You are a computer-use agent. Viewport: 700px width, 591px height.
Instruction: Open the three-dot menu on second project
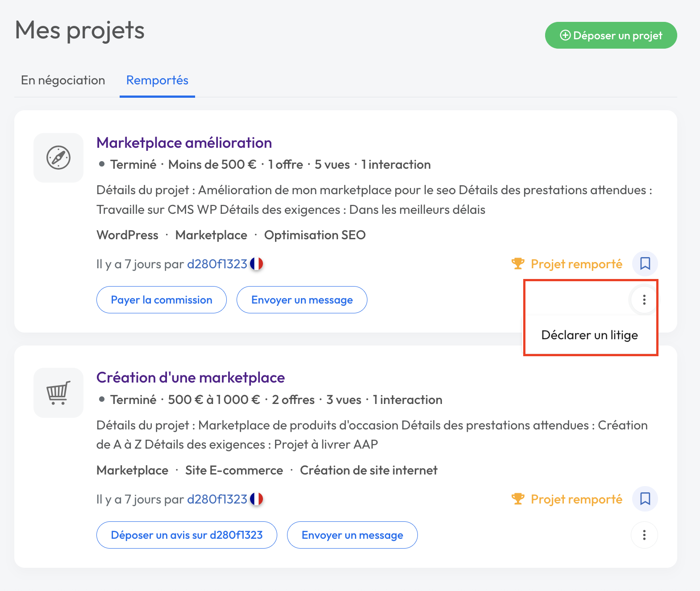click(644, 535)
